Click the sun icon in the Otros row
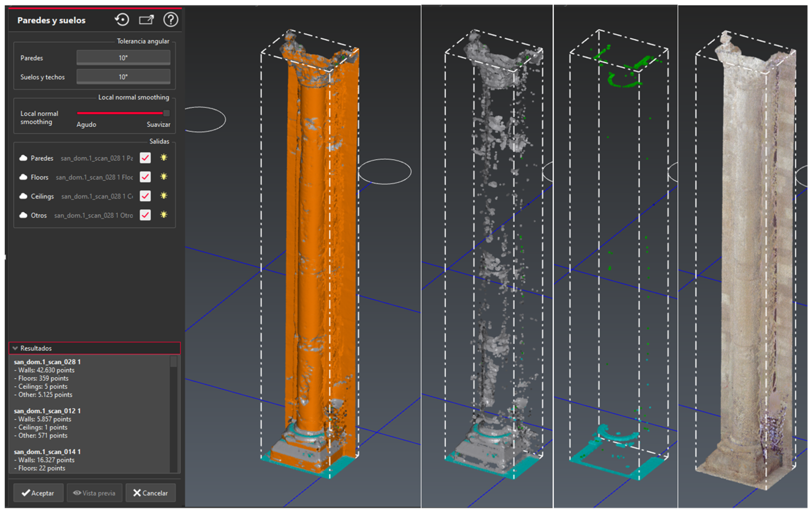This screenshot has width=812, height=514. (x=164, y=215)
